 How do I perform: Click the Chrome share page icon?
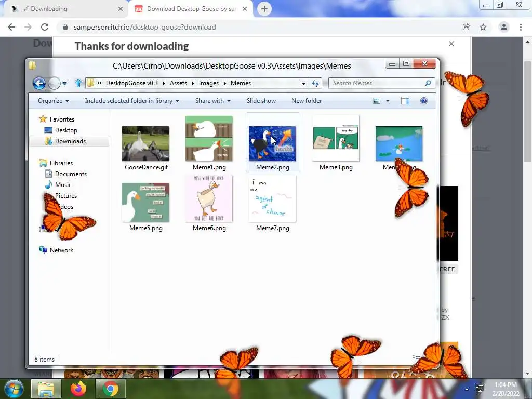point(466,27)
